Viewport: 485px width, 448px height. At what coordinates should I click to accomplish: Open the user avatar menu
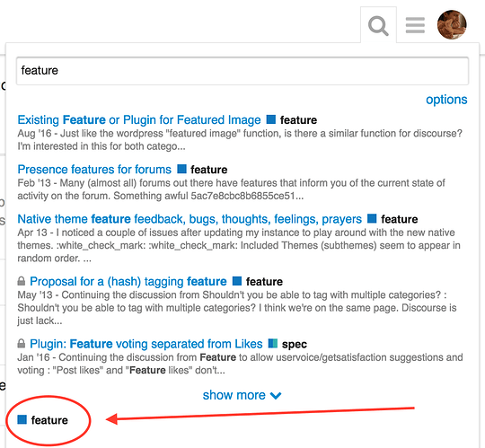[452, 25]
